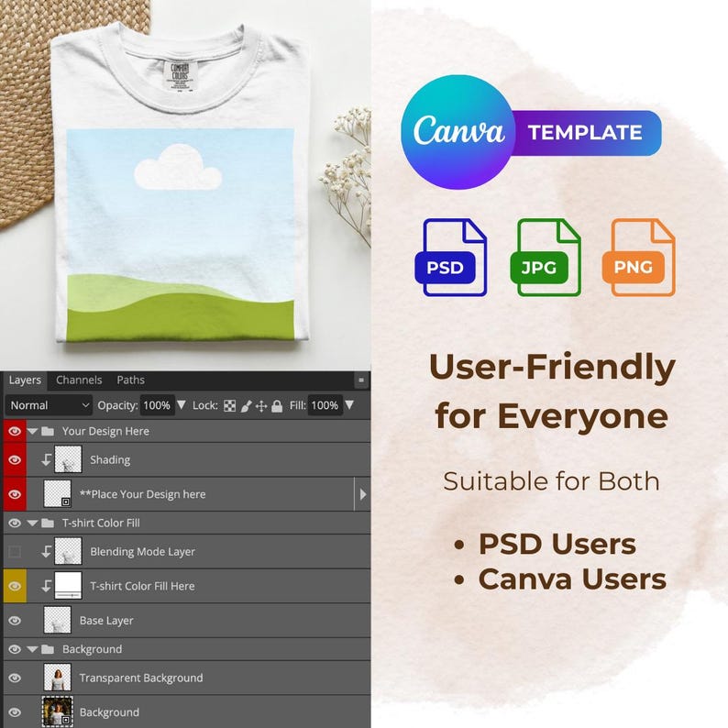728x728 pixels.
Task: Click the T-shirt Color Fill Here white swatch
Action: pos(68,586)
